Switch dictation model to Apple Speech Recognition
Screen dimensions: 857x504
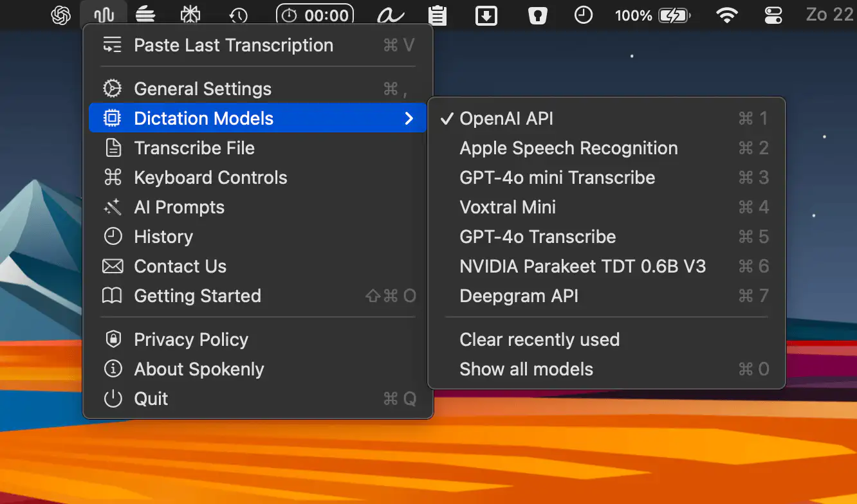(569, 148)
